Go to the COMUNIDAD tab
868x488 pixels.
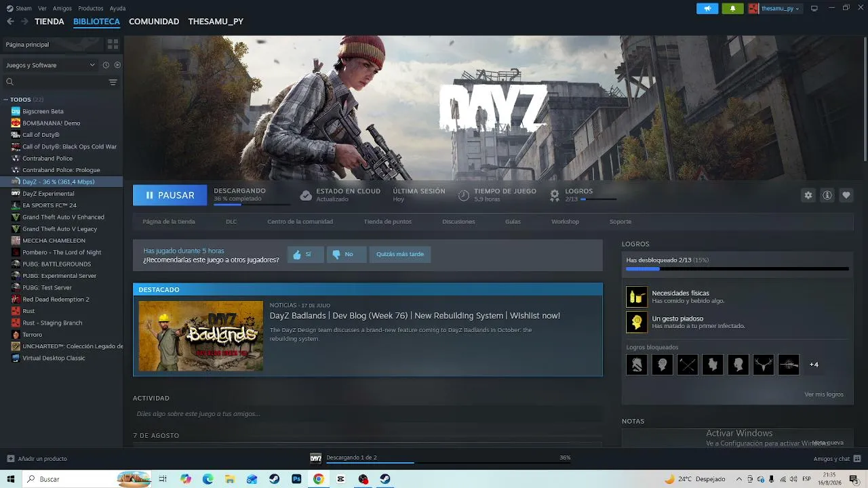click(x=154, y=22)
